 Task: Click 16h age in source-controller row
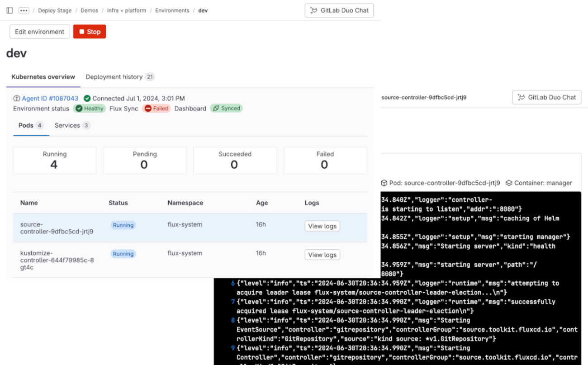[261, 224]
